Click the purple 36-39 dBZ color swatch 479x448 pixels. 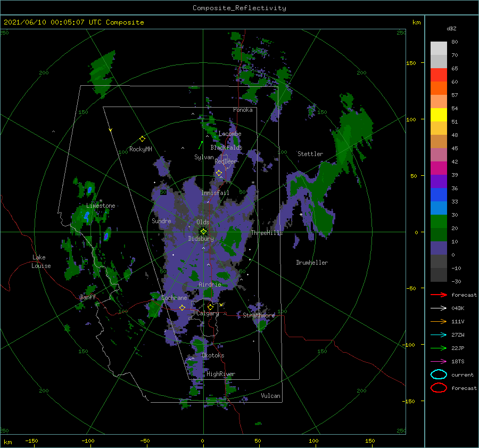point(439,181)
